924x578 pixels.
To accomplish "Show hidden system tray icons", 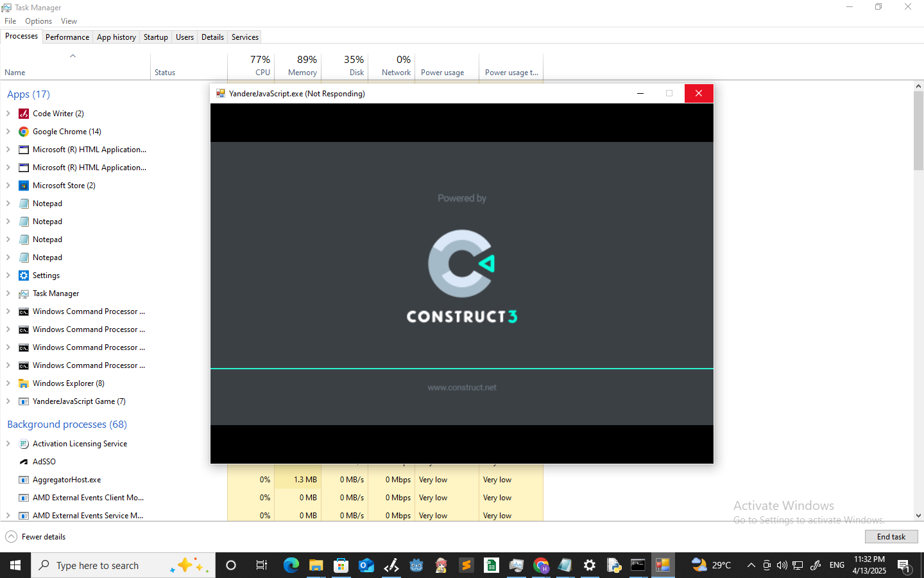I will point(751,565).
